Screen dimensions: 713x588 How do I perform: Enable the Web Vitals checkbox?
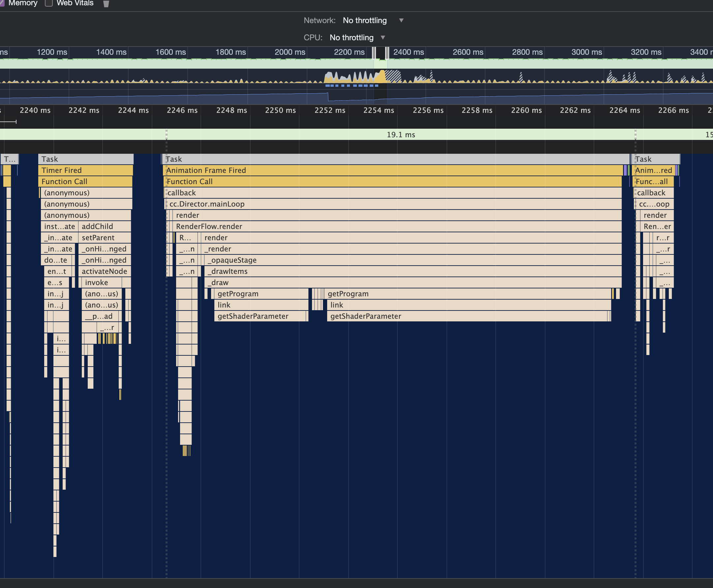[49, 3]
